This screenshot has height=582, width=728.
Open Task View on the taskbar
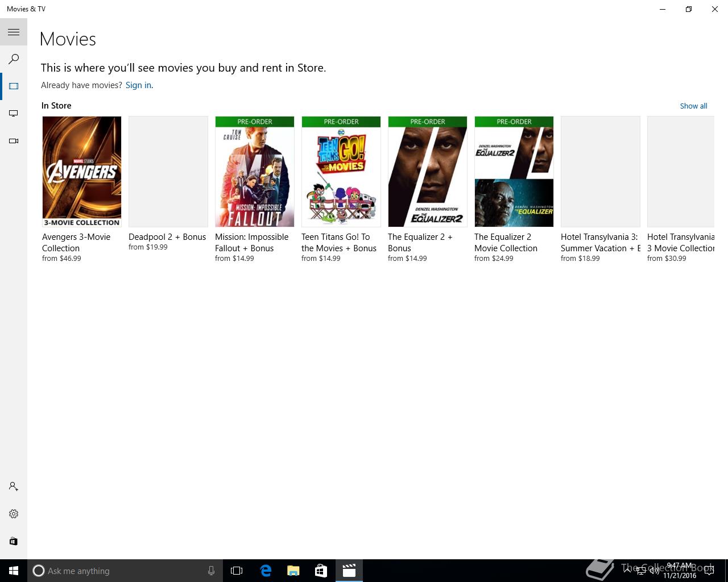237,571
